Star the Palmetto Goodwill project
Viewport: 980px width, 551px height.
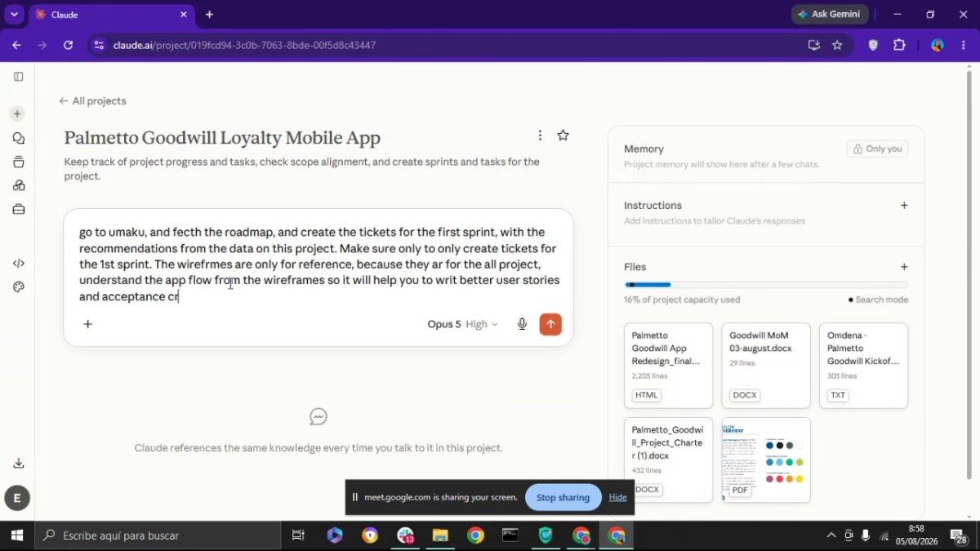coord(563,136)
